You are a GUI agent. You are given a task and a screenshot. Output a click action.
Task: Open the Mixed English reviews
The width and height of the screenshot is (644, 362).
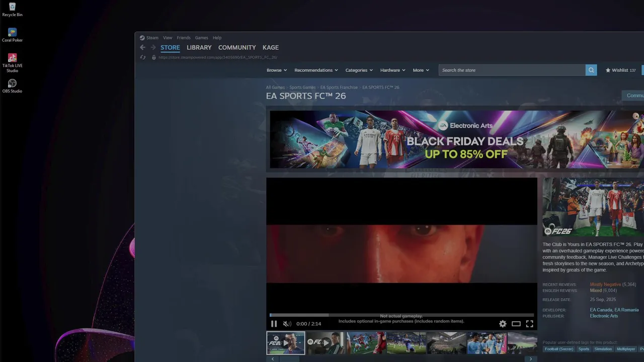pos(596,291)
